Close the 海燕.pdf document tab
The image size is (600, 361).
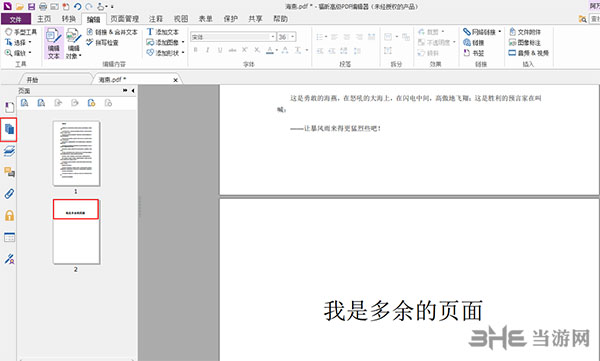click(x=176, y=80)
